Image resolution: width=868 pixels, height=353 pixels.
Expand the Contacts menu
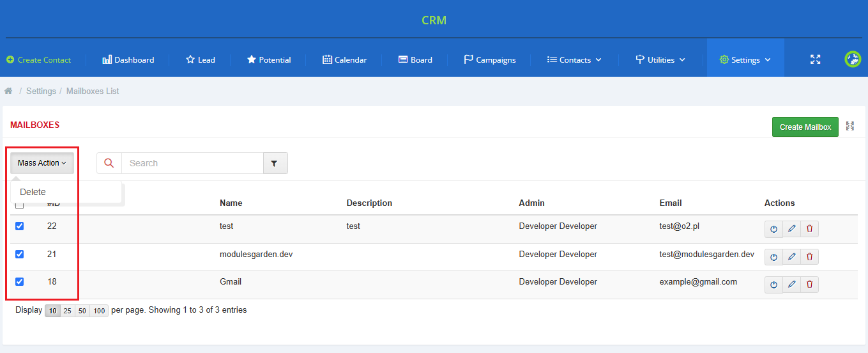click(574, 59)
